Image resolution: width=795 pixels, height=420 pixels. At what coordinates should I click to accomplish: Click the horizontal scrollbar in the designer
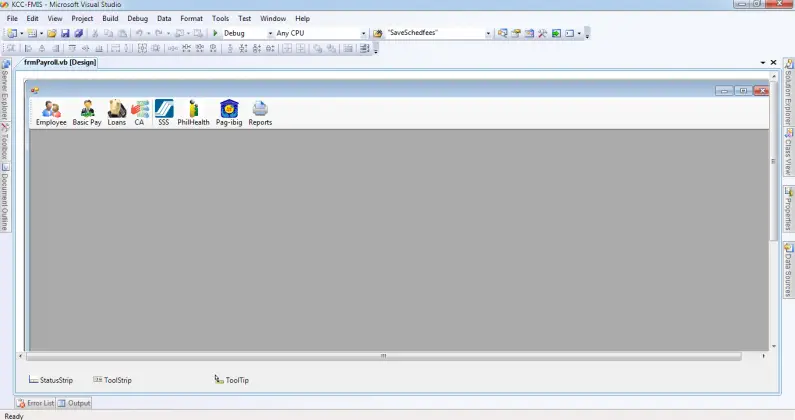click(x=382, y=355)
